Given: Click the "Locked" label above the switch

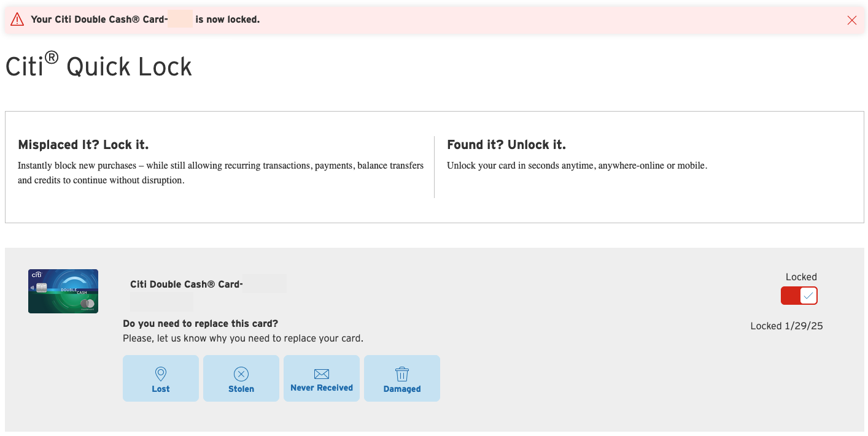Looking at the screenshot, I should pyautogui.click(x=801, y=277).
